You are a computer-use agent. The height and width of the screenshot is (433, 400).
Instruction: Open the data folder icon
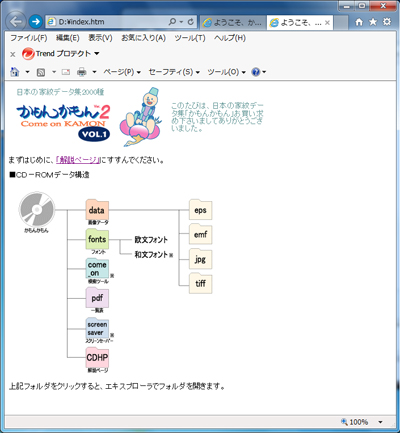97,209
